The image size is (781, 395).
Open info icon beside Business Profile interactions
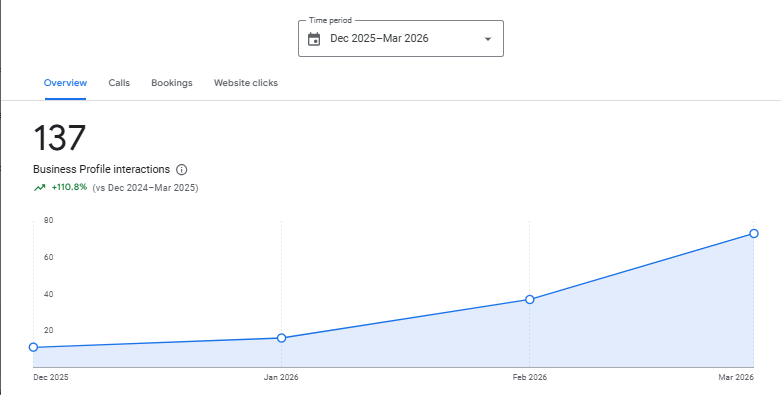click(x=182, y=170)
